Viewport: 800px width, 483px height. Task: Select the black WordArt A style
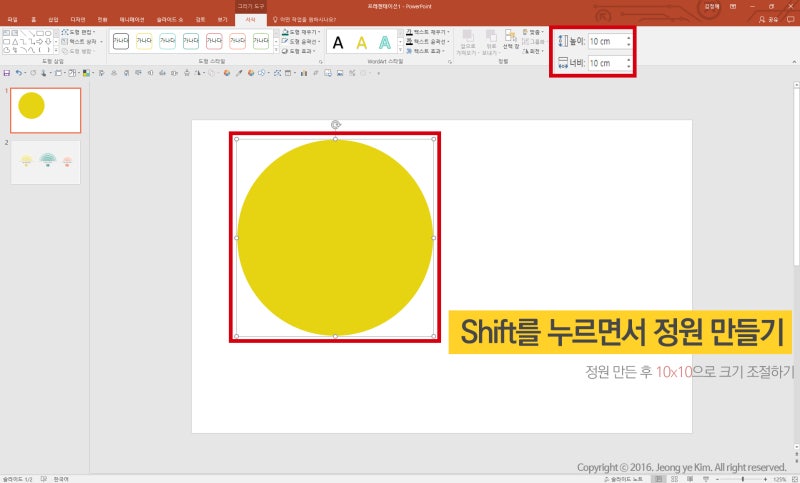(338, 42)
